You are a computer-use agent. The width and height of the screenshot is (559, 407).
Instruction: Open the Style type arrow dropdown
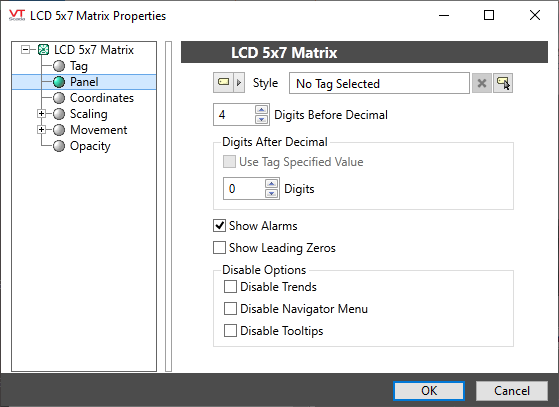(x=239, y=83)
